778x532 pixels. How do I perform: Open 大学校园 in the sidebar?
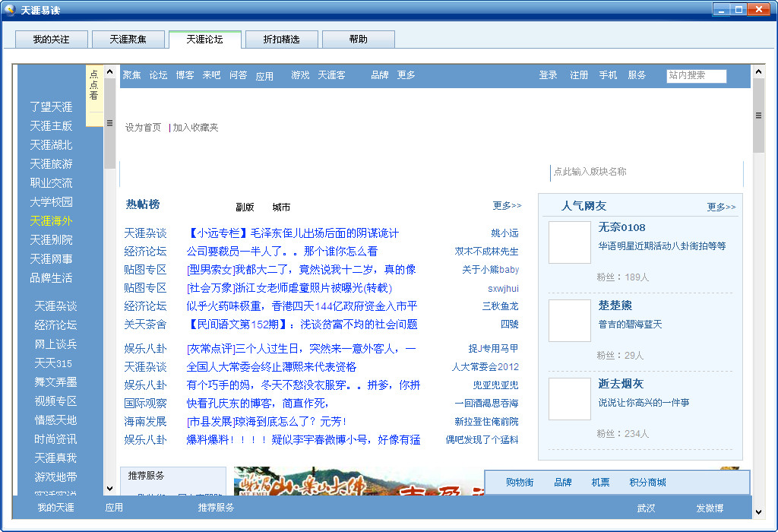point(51,202)
